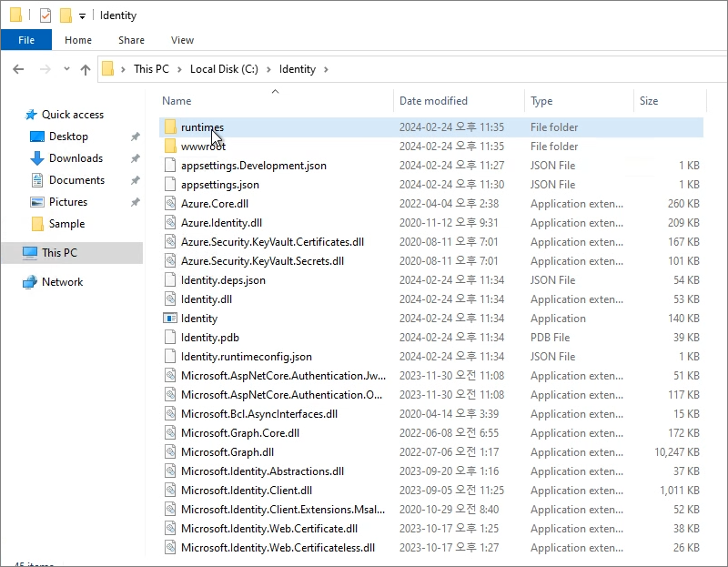Image resolution: width=728 pixels, height=567 pixels.
Task: Select the Microsoft.Bcl.AsyncInterfaces.dll file icon
Action: pos(170,413)
